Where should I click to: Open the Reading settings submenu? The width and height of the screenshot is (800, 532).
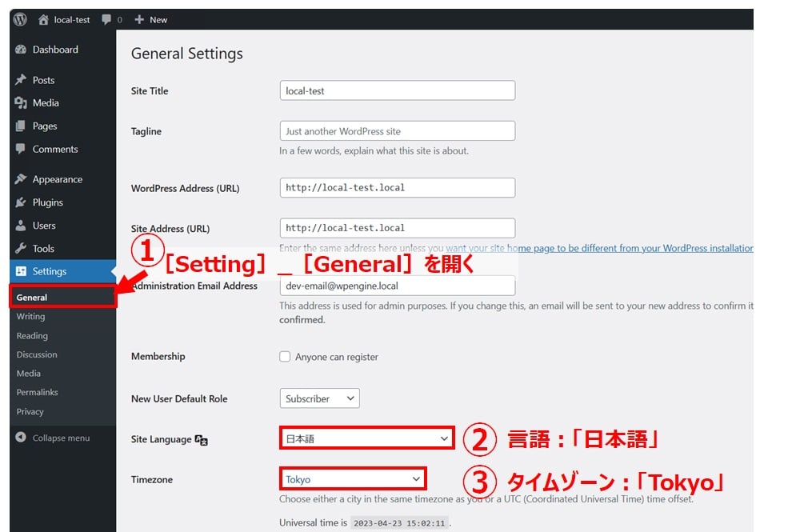pyautogui.click(x=32, y=336)
